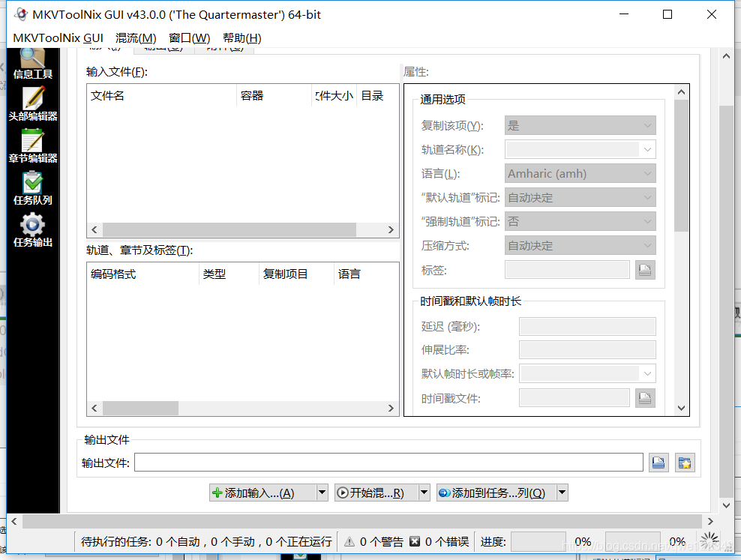
Task: Click the warnings triangle icon in status bar
Action: (x=349, y=541)
